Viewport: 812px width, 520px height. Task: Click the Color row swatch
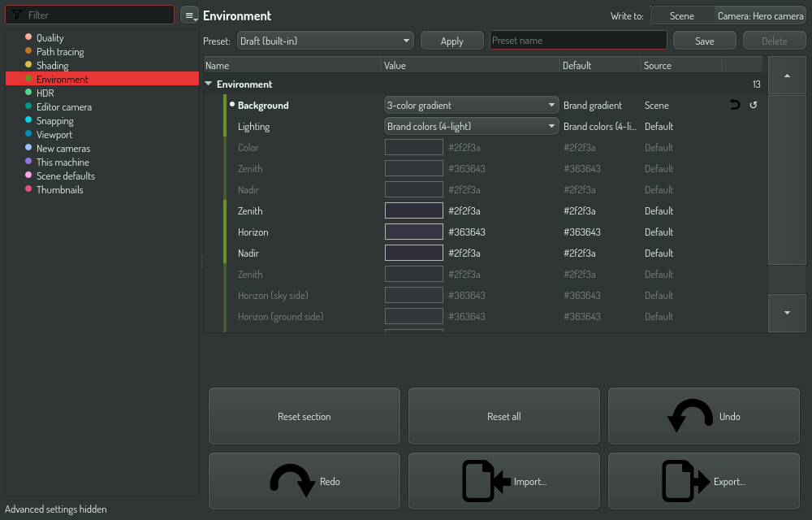pos(414,147)
